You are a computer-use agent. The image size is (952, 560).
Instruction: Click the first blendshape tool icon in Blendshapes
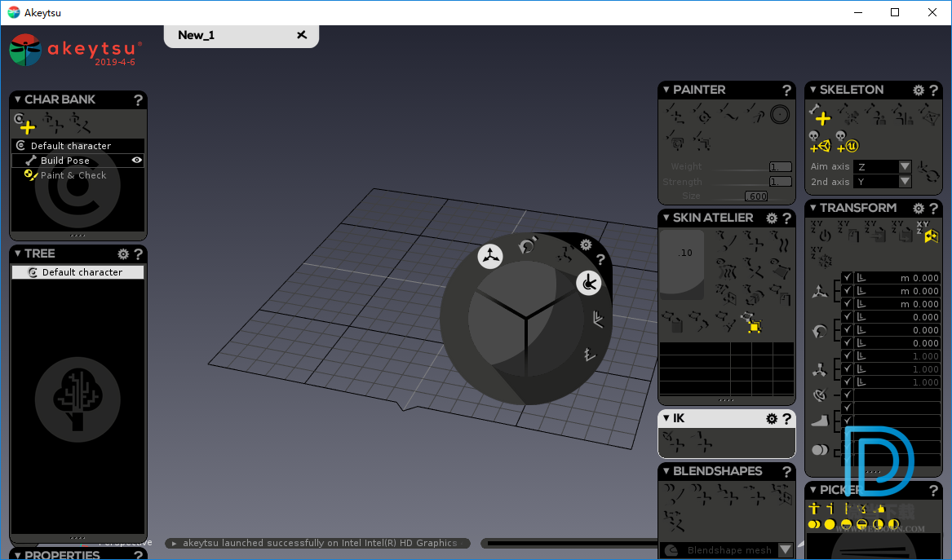coord(674,495)
